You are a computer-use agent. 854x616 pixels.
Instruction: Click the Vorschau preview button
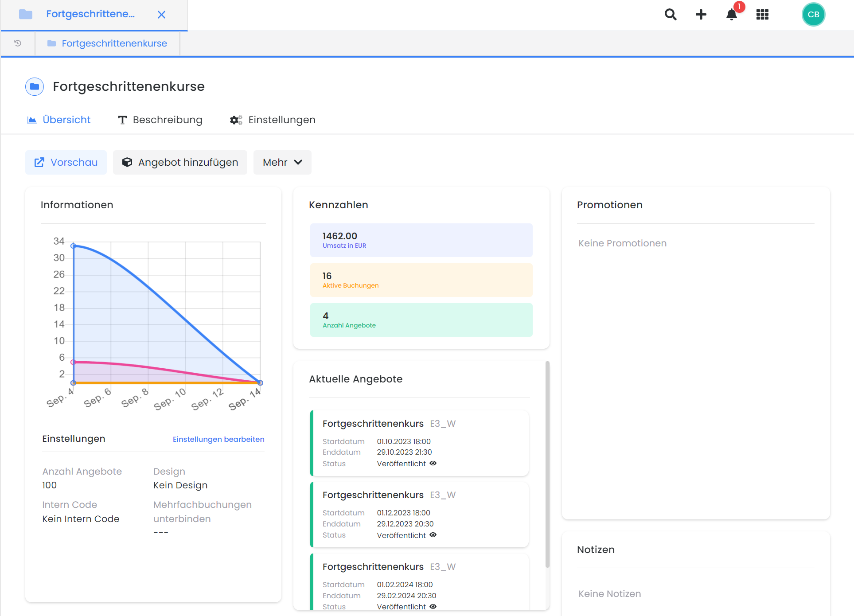(66, 162)
